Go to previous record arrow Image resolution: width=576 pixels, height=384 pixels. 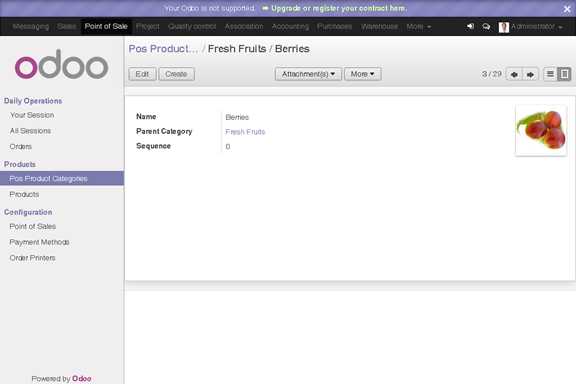coord(514,74)
